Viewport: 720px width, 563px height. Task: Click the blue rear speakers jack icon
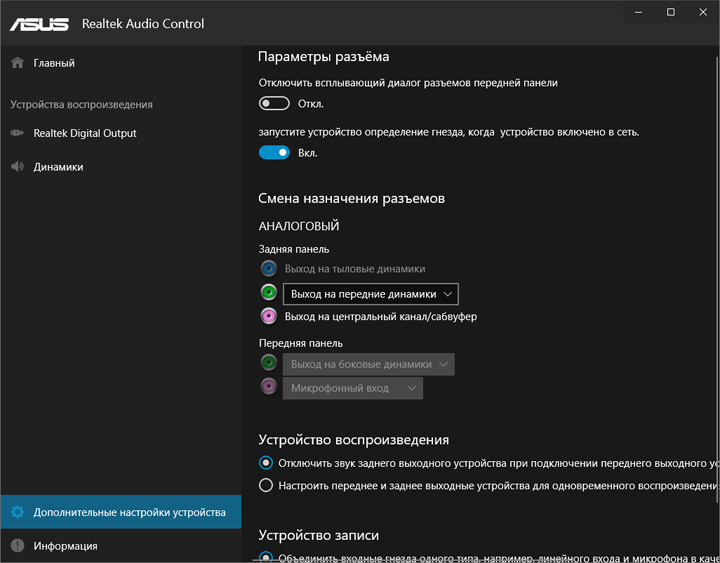pyautogui.click(x=269, y=268)
